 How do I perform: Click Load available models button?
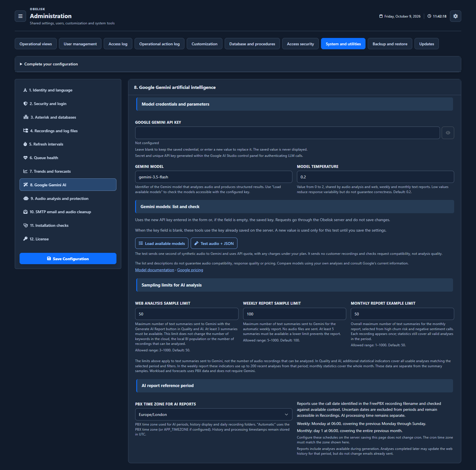tap(162, 243)
